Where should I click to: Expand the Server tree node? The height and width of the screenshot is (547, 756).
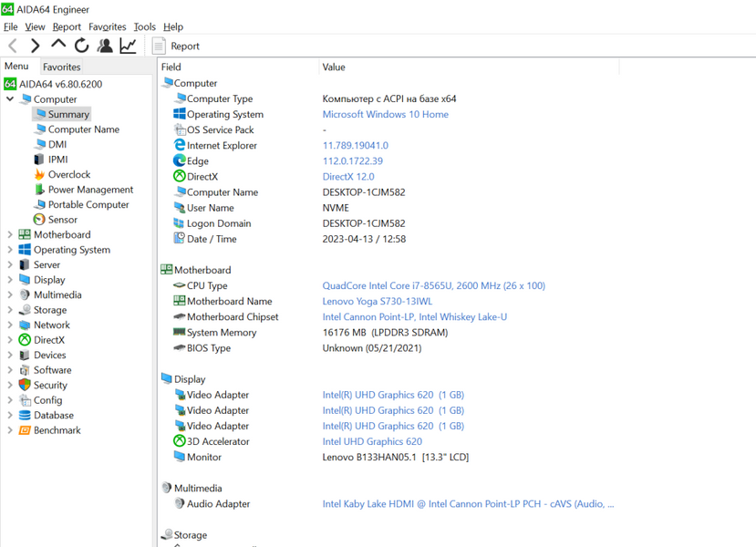click(10, 264)
